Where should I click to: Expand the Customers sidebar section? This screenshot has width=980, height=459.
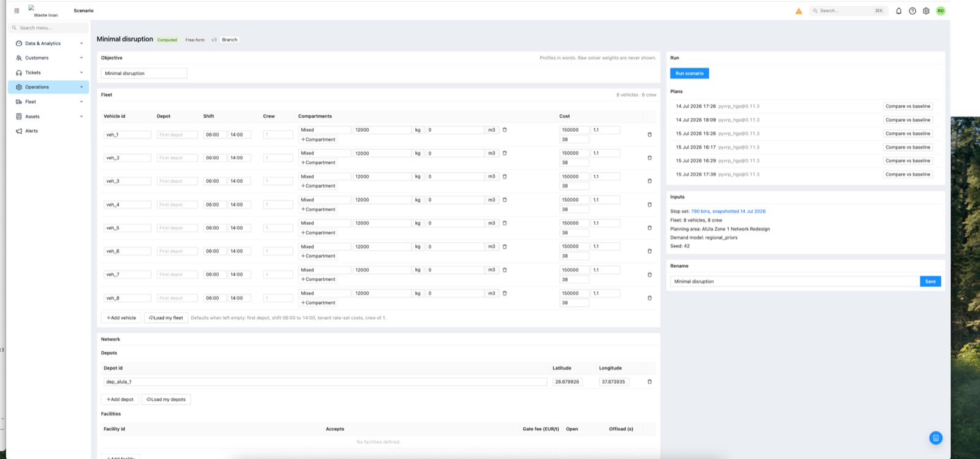point(49,58)
